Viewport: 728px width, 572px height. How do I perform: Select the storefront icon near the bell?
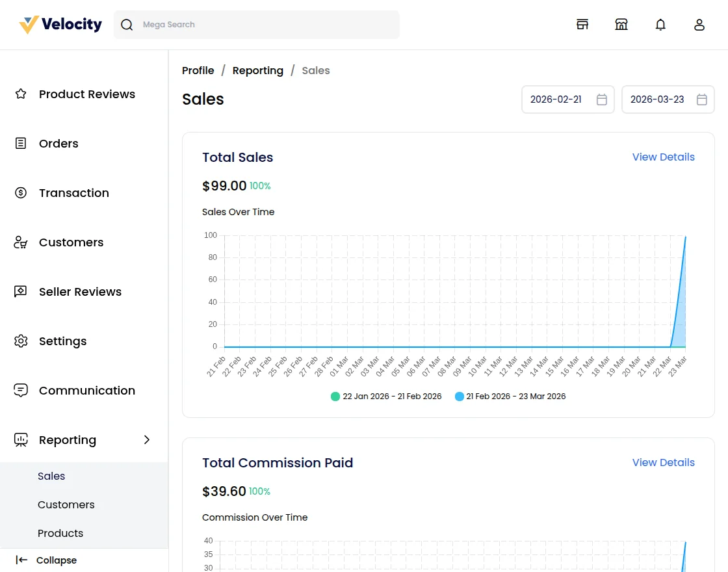click(621, 24)
